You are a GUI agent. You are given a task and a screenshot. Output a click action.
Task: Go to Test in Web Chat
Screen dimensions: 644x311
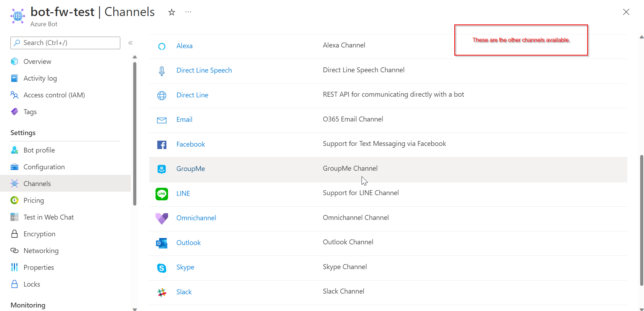point(48,217)
